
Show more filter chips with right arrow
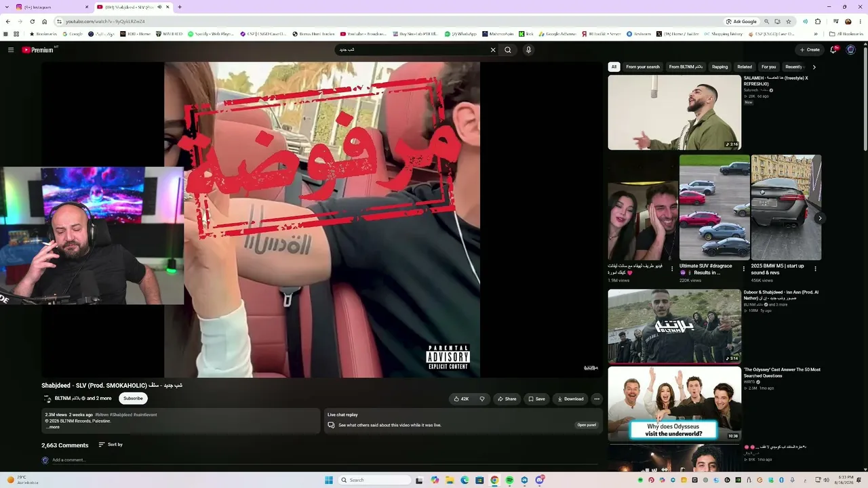(814, 67)
